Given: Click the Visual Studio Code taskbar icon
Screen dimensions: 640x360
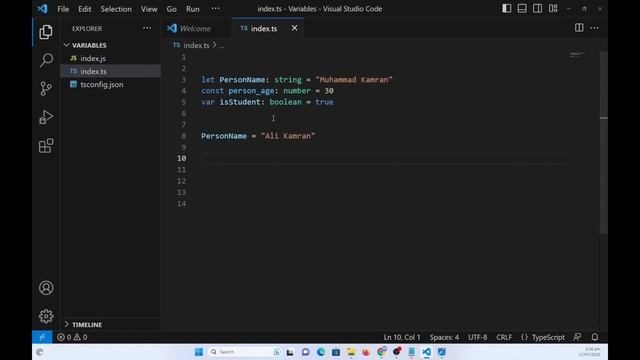Looking at the screenshot, I should click(427, 352).
